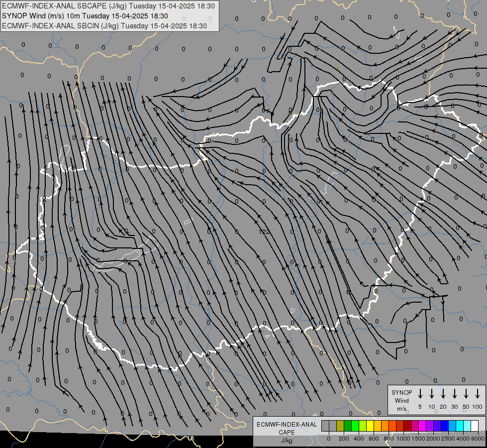Click the 2000 label on the CAPE scale
The width and height of the screenshot is (487, 448).
pyautogui.click(x=433, y=439)
